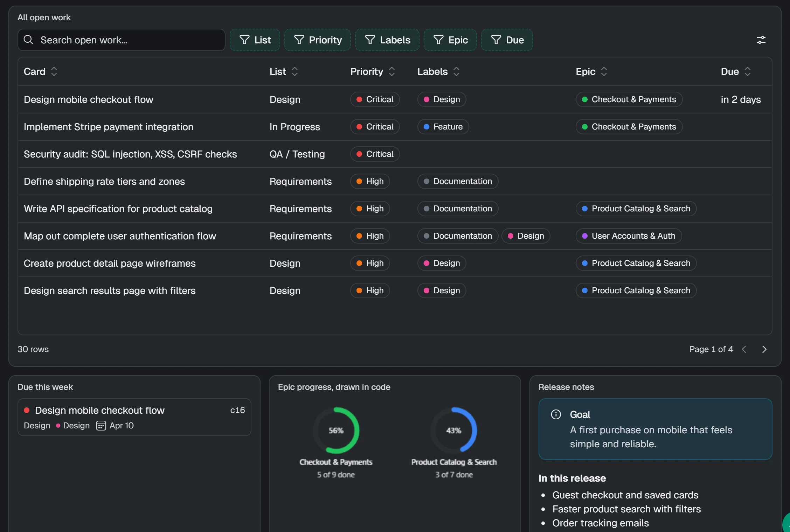Open Define shipping rate tiers and zones

click(x=395, y=181)
